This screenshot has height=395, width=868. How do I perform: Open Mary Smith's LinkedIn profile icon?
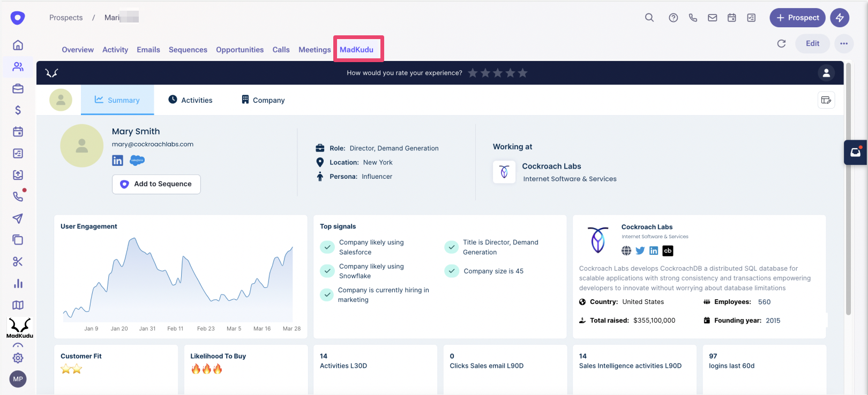click(x=117, y=160)
